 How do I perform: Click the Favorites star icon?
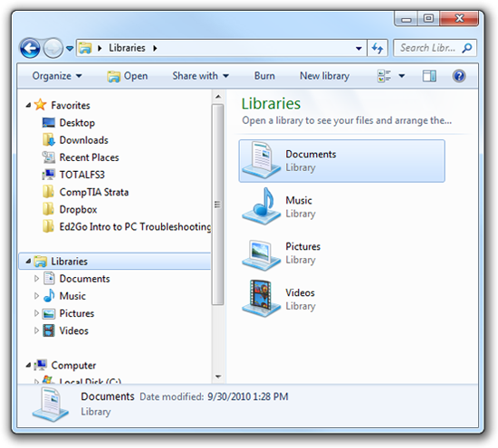41,104
